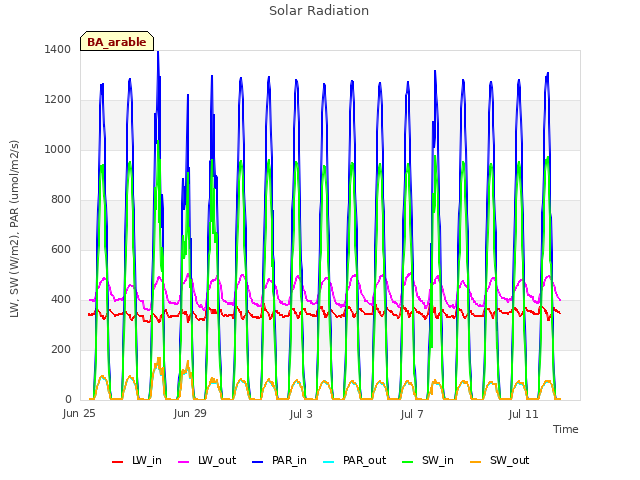Screen dimensions: 640x480
Task: Click the 1000 y-axis tick label
Action: click(x=58, y=149)
